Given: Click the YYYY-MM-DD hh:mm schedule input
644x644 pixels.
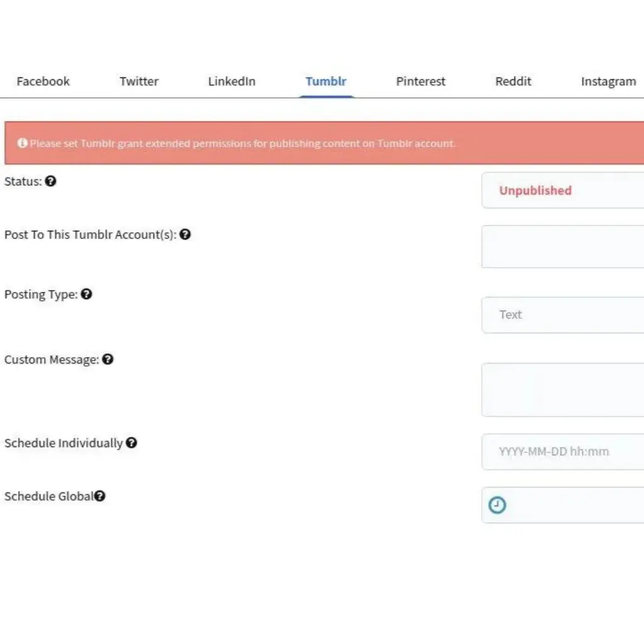Looking at the screenshot, I should tap(562, 452).
